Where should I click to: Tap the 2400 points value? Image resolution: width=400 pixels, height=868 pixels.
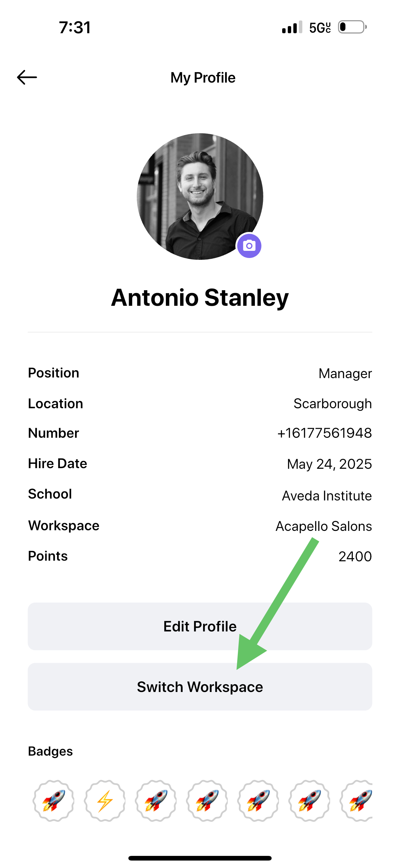pyautogui.click(x=355, y=556)
